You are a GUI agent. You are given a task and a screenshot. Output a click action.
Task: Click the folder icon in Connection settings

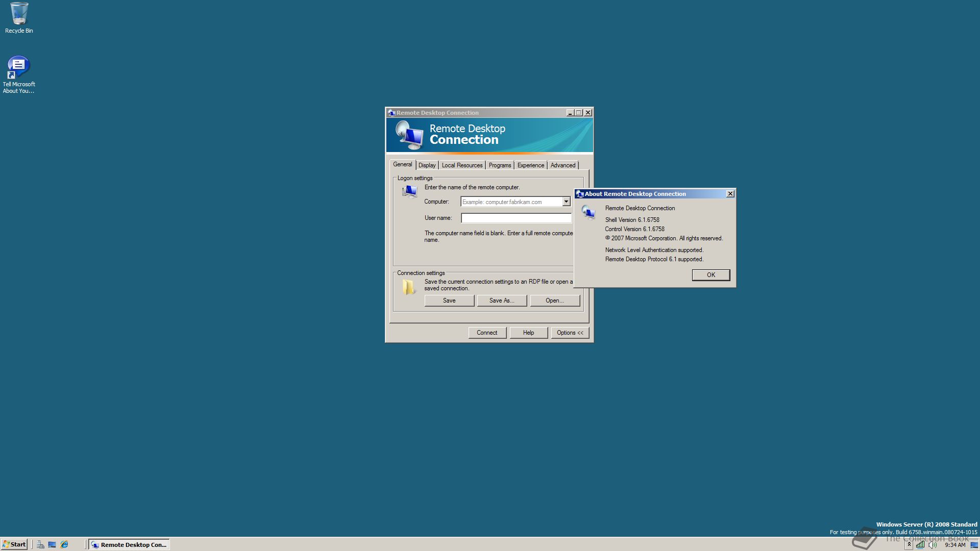pyautogui.click(x=408, y=287)
